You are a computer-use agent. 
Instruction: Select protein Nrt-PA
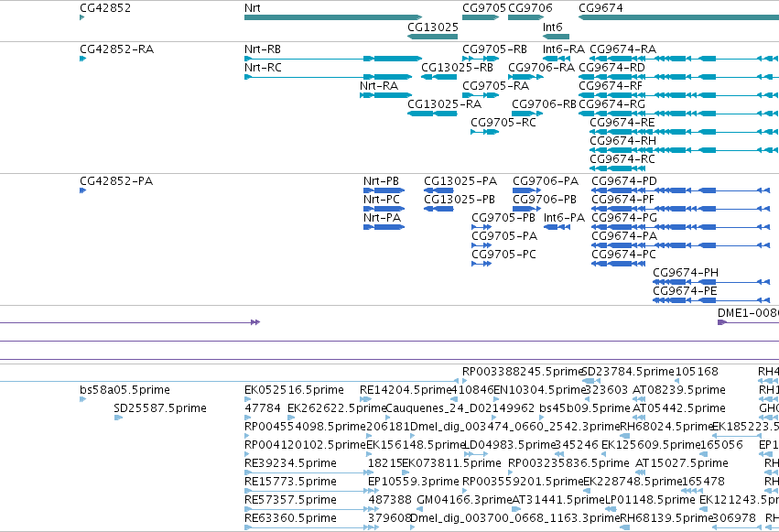click(x=384, y=227)
